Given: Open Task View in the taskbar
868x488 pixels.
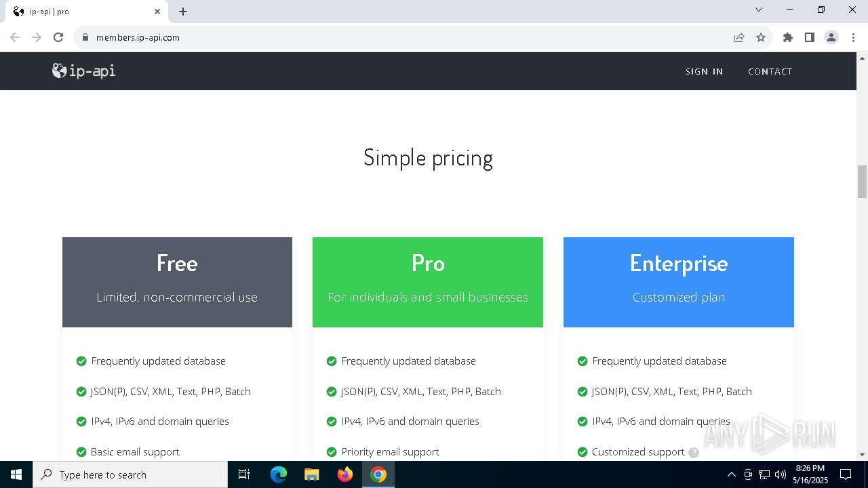Looking at the screenshot, I should (x=244, y=474).
